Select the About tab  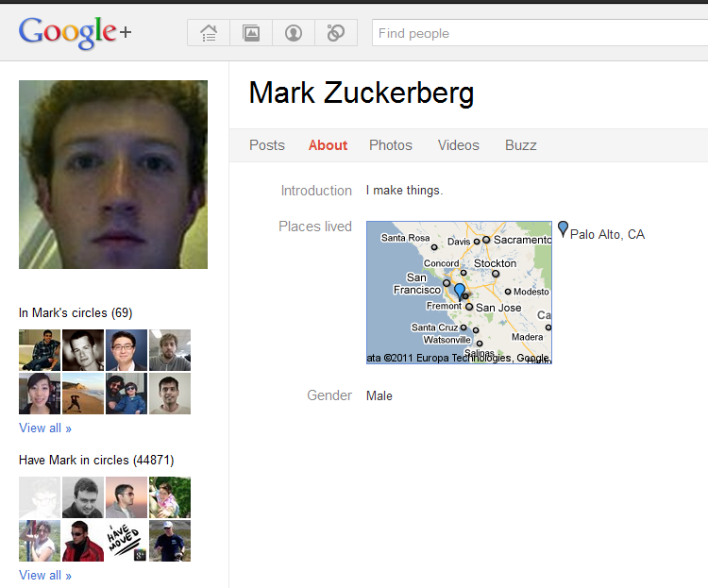coord(328,145)
